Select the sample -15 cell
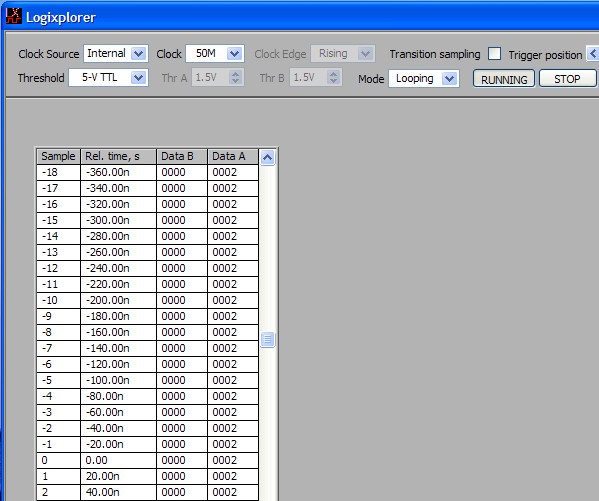The height and width of the screenshot is (501, 599). (58, 221)
